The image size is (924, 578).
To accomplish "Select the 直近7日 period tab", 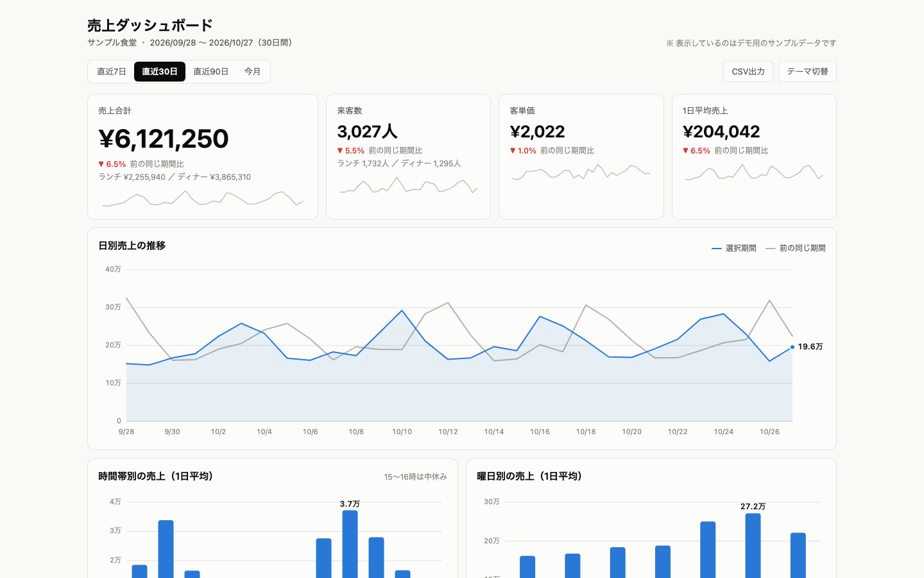I will [x=112, y=71].
